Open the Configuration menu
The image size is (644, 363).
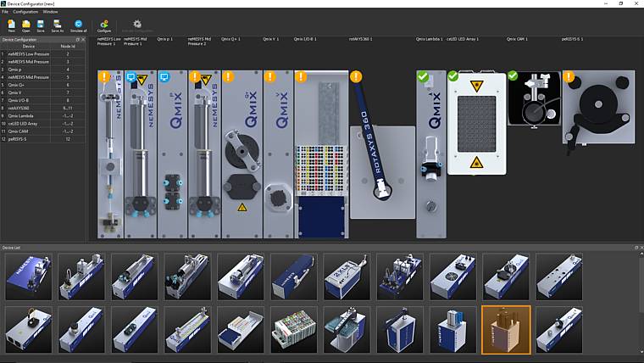[x=25, y=12]
